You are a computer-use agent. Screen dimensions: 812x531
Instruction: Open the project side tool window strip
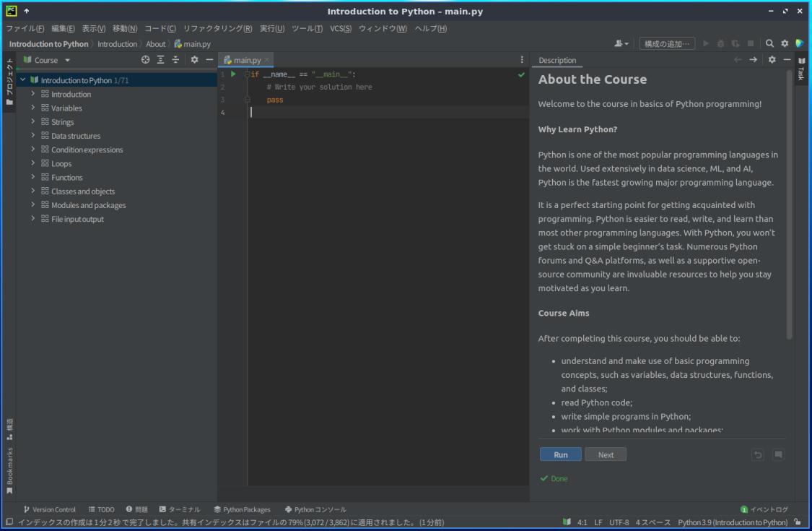pyautogui.click(x=9, y=82)
